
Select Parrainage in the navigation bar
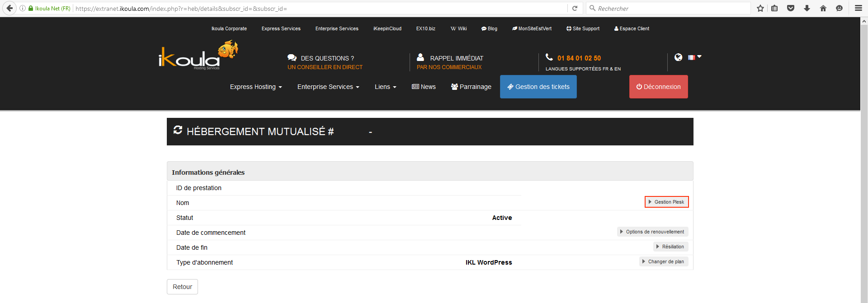tap(471, 87)
